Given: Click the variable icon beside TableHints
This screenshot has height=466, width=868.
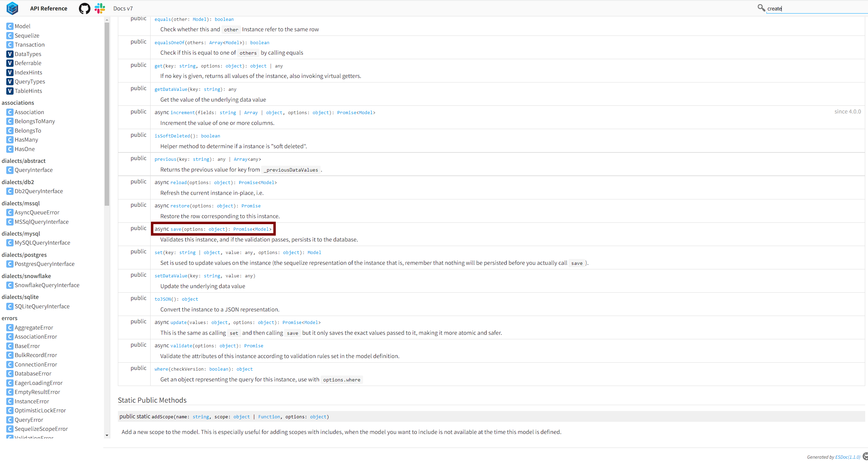Looking at the screenshot, I should point(10,91).
